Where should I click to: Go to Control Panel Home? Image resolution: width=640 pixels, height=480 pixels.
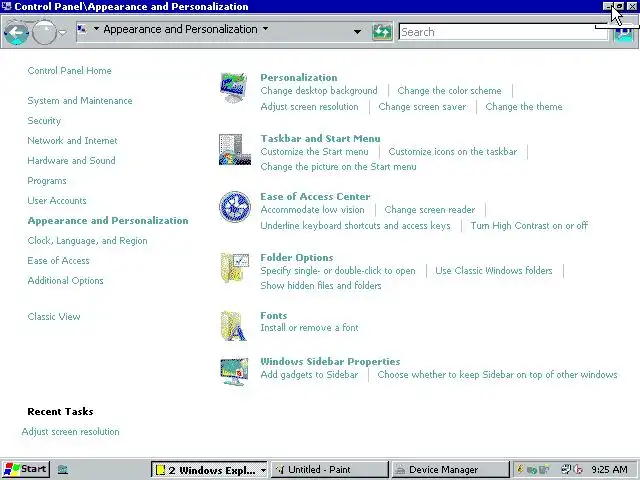pyautogui.click(x=69, y=71)
